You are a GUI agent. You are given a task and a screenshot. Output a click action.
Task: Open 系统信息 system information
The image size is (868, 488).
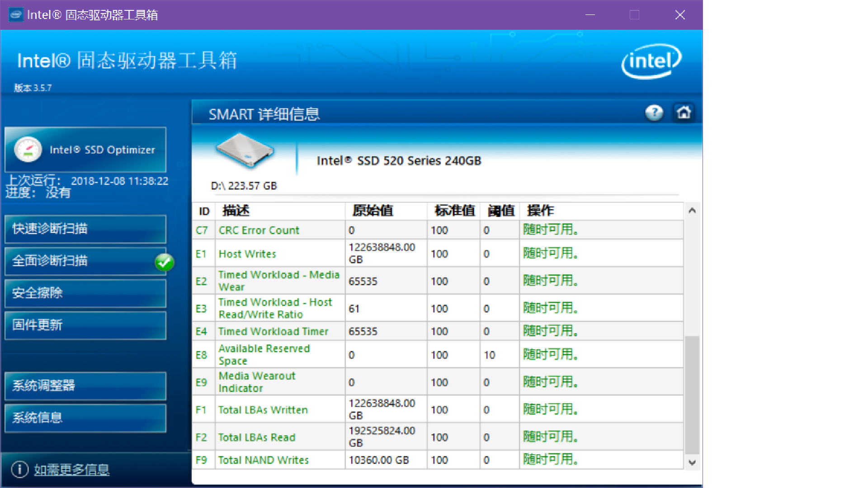point(85,418)
